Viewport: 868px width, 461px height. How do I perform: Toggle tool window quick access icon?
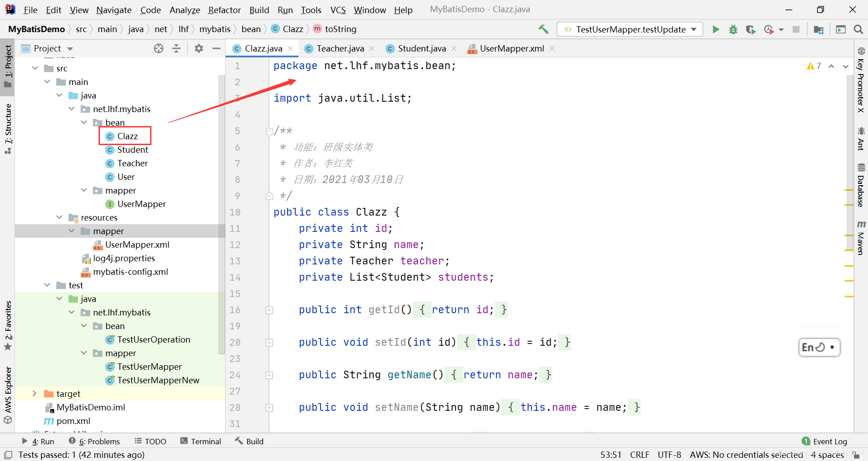click(8, 455)
